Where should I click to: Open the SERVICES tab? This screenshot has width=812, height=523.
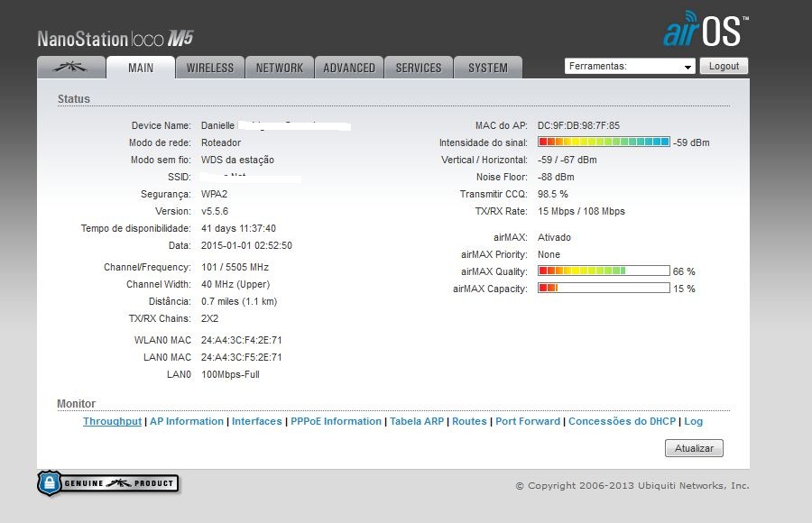click(419, 68)
